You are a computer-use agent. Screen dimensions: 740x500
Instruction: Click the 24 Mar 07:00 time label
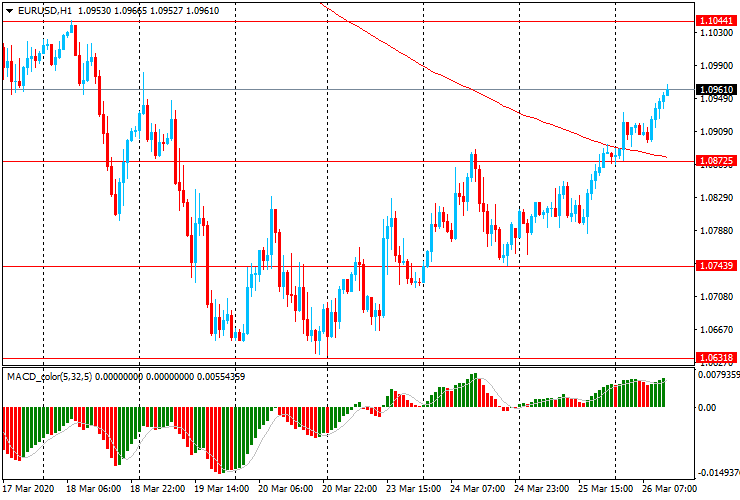point(477,489)
